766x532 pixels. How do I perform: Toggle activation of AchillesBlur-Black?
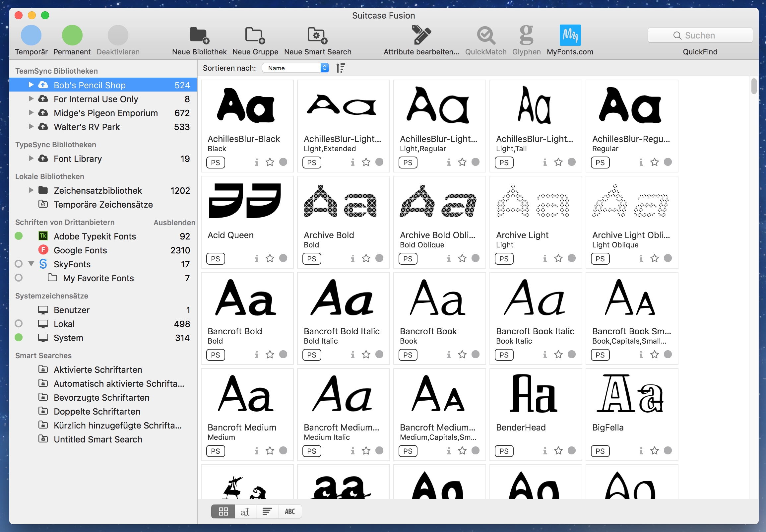283,162
